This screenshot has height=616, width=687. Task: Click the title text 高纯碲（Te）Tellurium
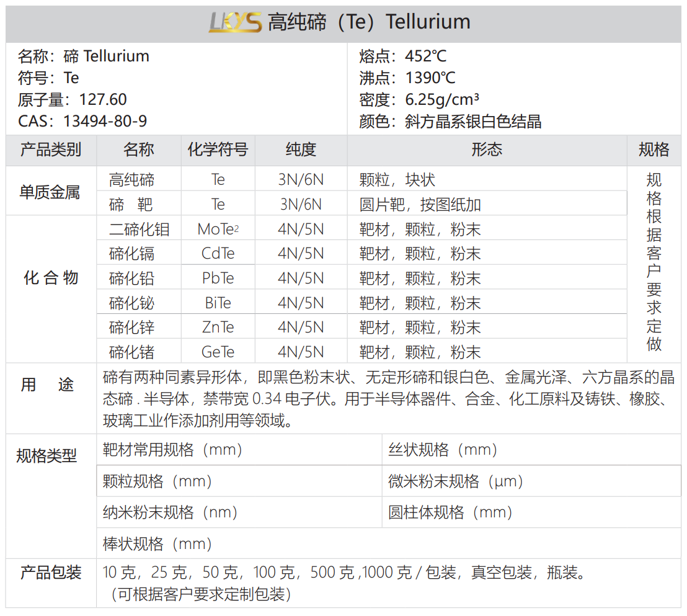pos(369,22)
